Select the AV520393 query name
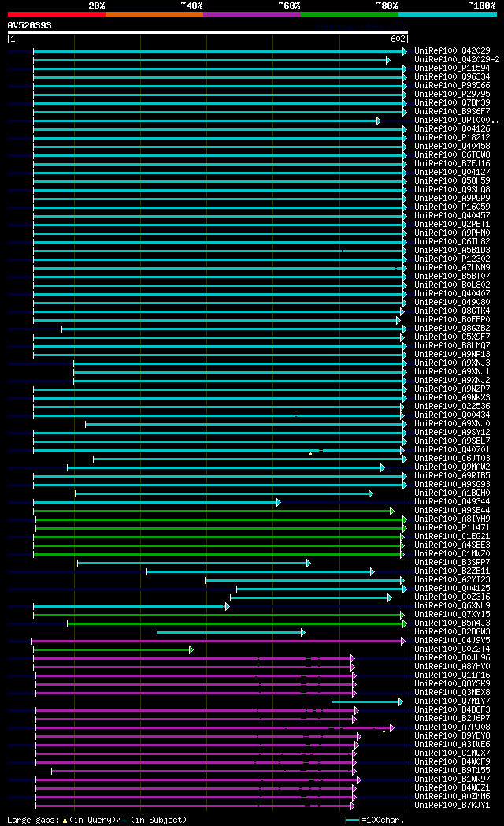This screenshot has height=826, width=504. click(x=29, y=25)
